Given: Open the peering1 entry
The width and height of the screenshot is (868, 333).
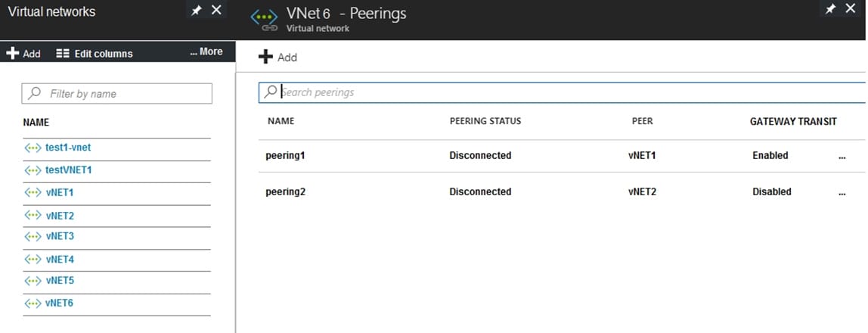Looking at the screenshot, I should point(285,156).
